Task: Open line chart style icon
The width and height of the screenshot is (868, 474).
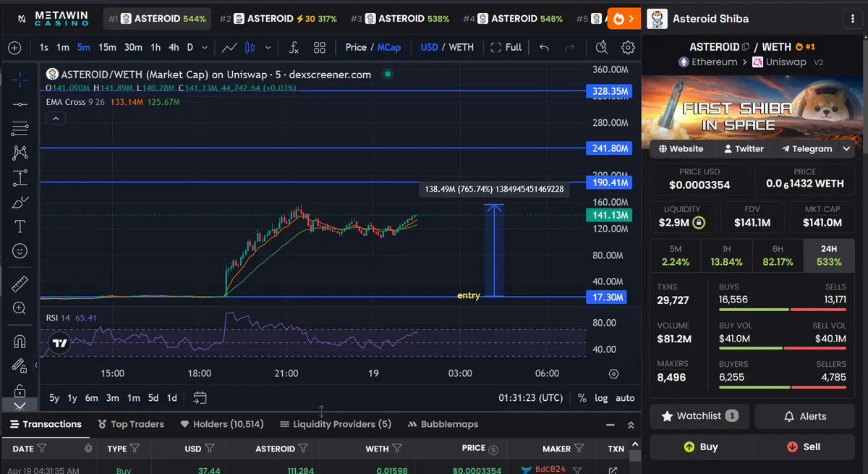Action: (229, 48)
